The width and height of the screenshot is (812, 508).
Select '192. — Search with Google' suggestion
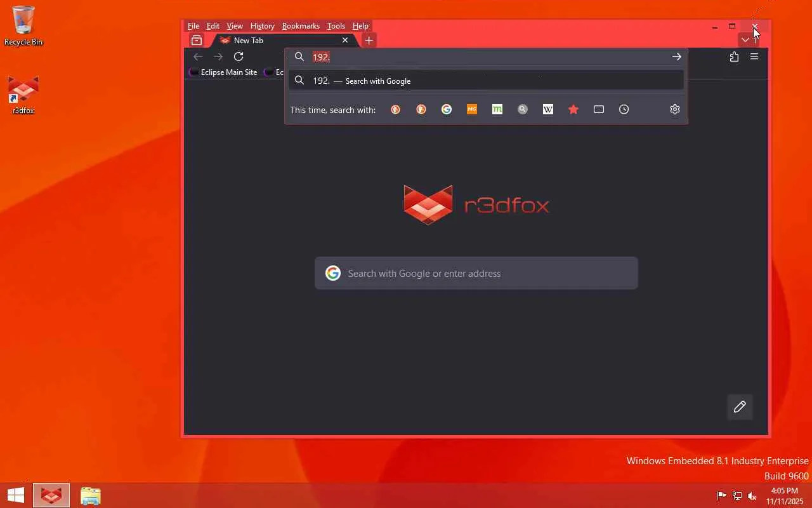point(487,81)
